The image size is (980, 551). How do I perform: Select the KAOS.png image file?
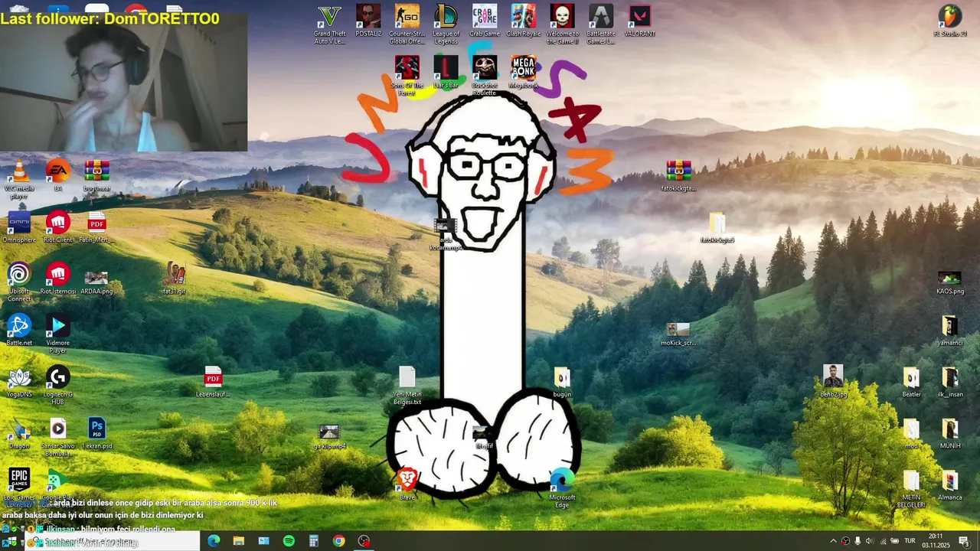click(950, 279)
